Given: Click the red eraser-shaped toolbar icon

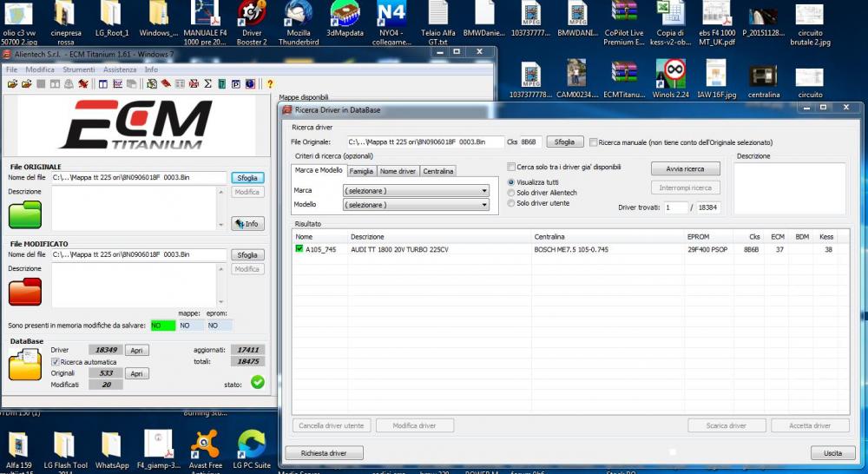Looking at the screenshot, I should 166,84.
